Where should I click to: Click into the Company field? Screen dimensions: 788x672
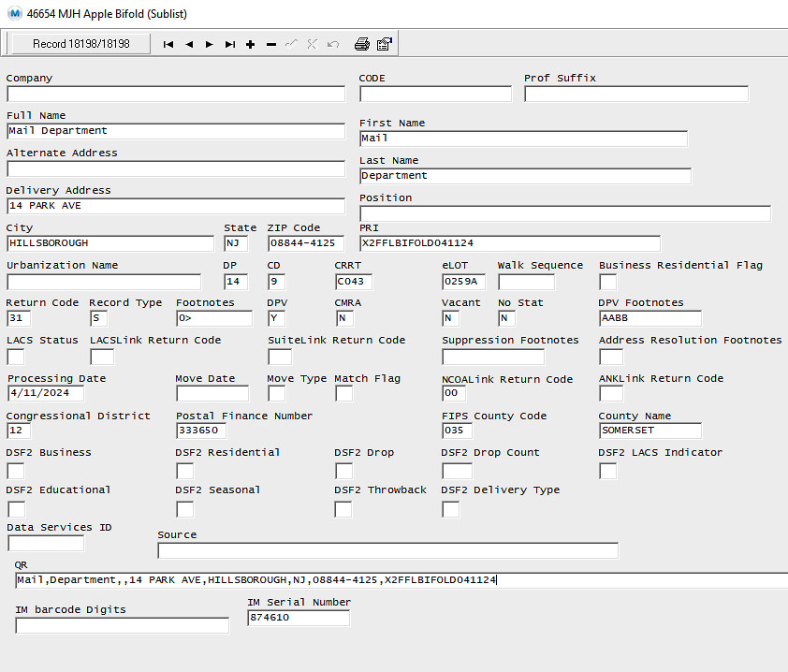tap(176, 94)
